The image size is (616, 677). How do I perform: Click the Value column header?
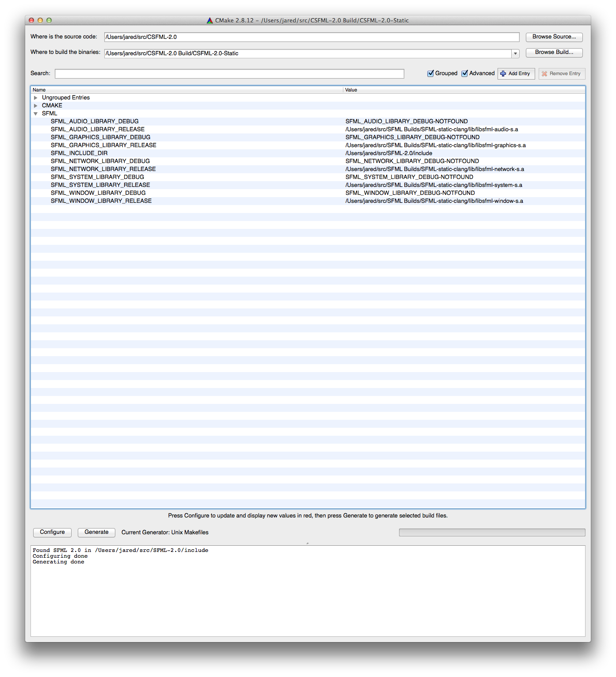point(464,90)
